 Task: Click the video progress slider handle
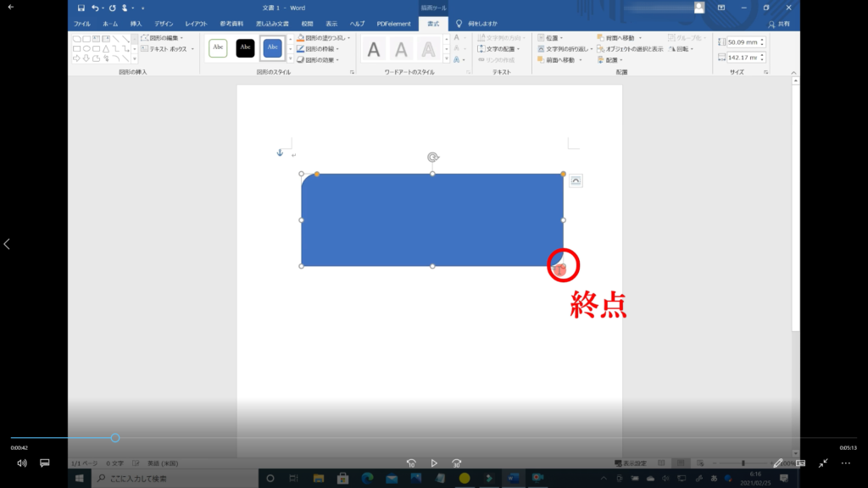(x=115, y=438)
